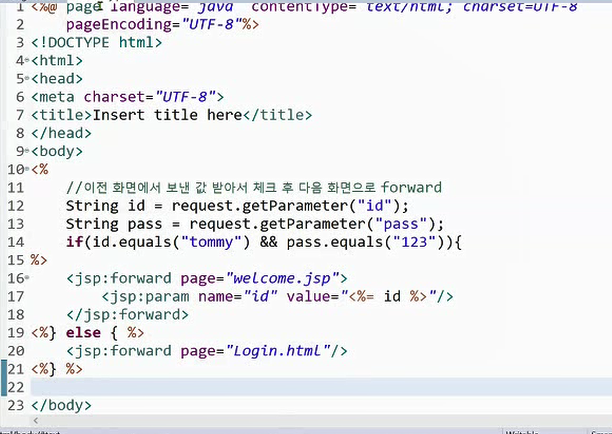Click the jsp:param name="id" line
The height and width of the screenshot is (434, 612).
click(x=278, y=297)
